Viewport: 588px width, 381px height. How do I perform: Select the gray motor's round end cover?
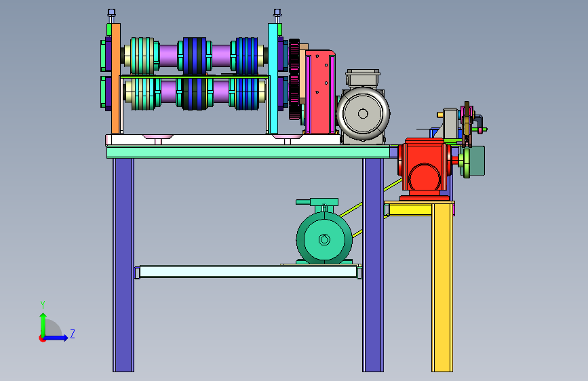point(363,114)
